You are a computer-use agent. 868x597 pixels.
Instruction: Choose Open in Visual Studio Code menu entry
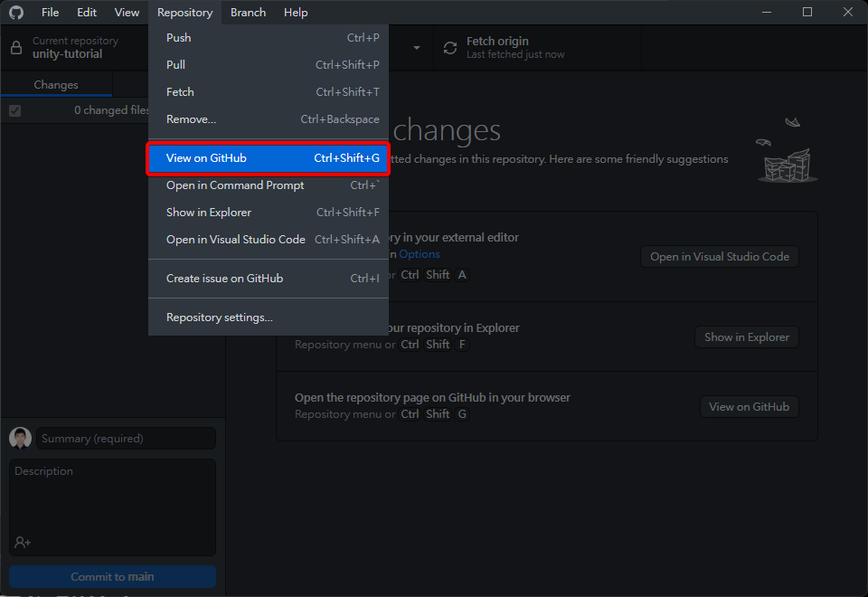tap(269, 240)
